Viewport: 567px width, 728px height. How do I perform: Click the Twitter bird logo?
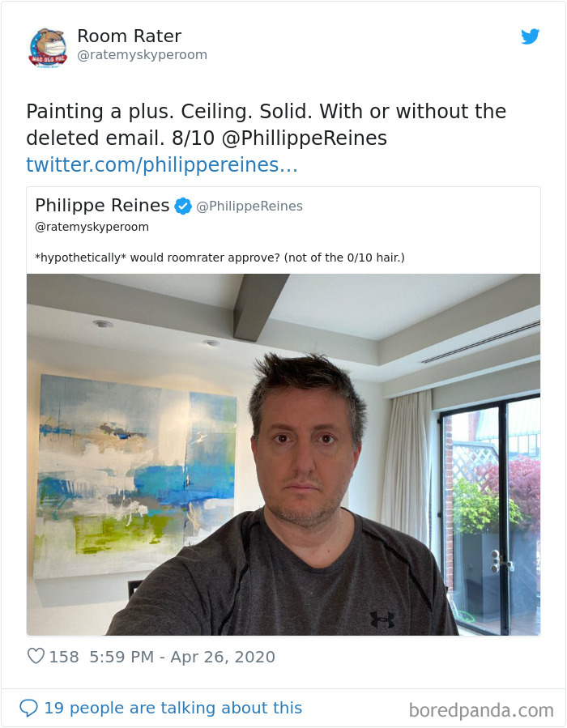point(530,36)
